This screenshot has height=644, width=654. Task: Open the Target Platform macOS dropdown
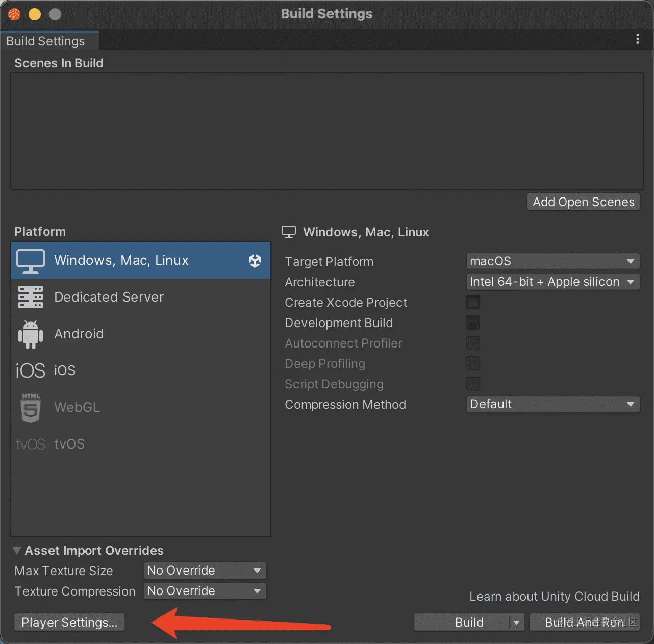(x=553, y=261)
